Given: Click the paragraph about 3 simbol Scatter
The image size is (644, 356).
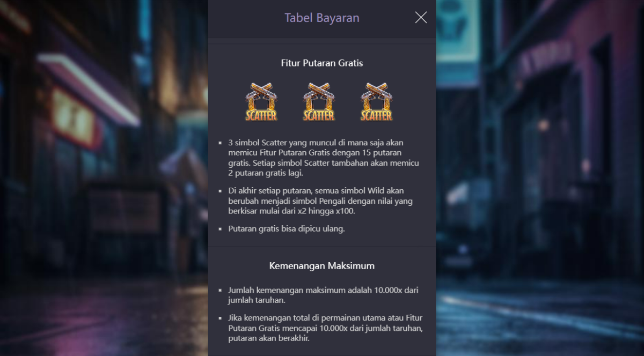Looking at the screenshot, I should tap(324, 158).
